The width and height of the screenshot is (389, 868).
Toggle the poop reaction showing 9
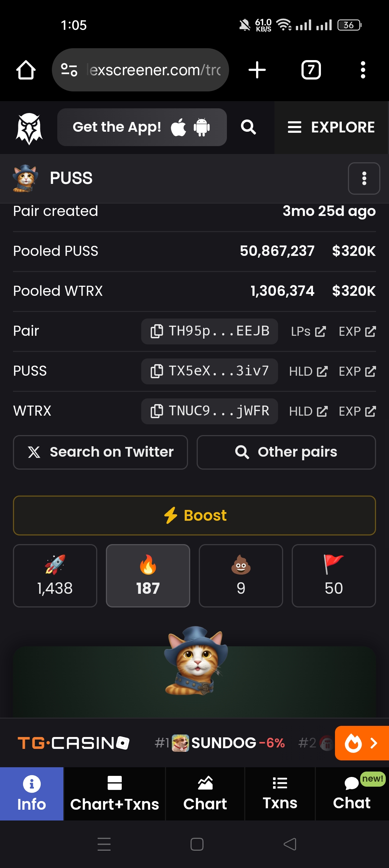click(x=241, y=575)
